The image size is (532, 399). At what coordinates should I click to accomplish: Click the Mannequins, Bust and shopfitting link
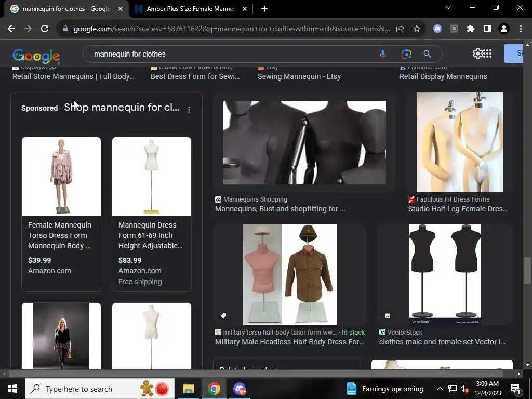pyautogui.click(x=280, y=209)
